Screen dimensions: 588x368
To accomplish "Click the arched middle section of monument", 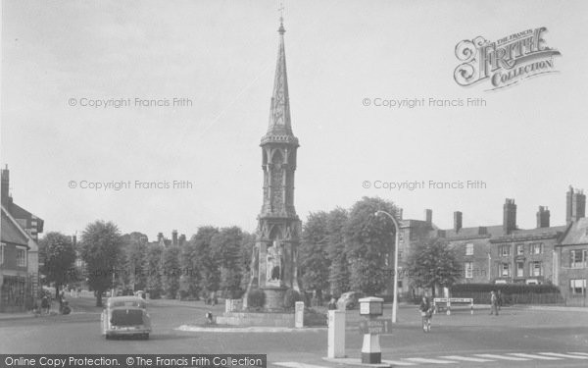I will tap(278, 181).
